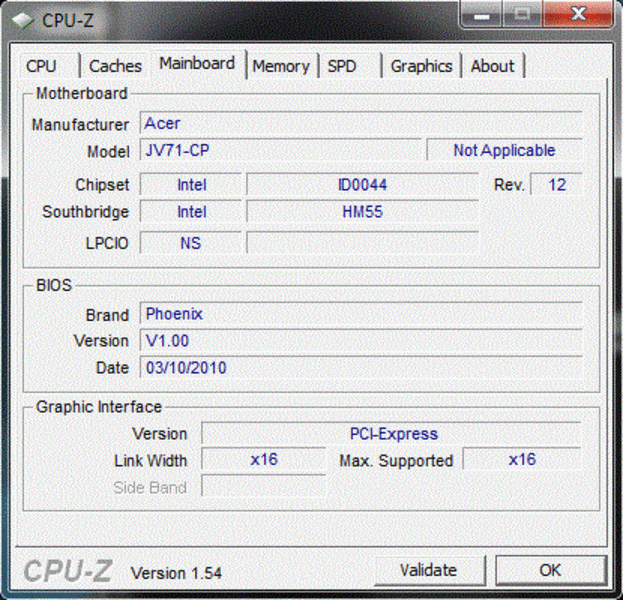
Task: Click the BIOS Version V1.00 field
Action: point(361,341)
